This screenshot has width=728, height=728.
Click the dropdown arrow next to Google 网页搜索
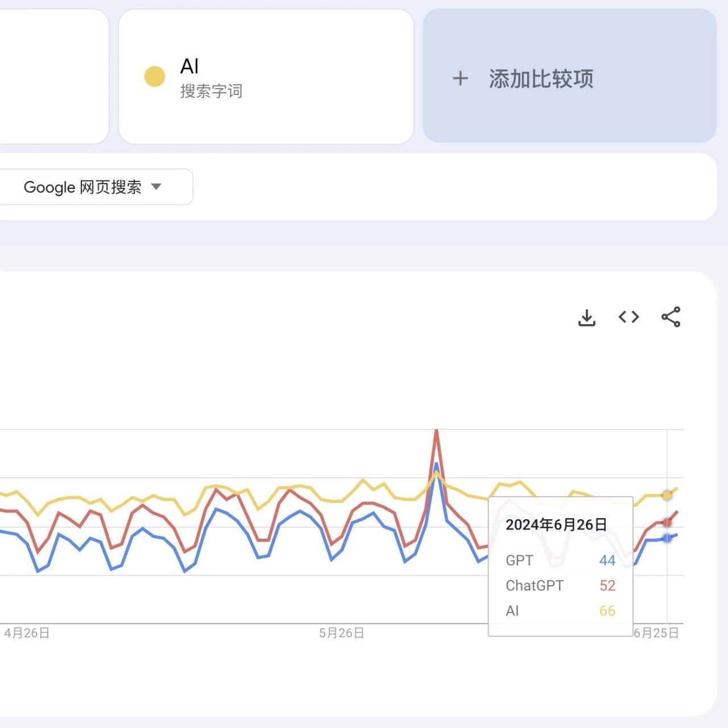[156, 187]
